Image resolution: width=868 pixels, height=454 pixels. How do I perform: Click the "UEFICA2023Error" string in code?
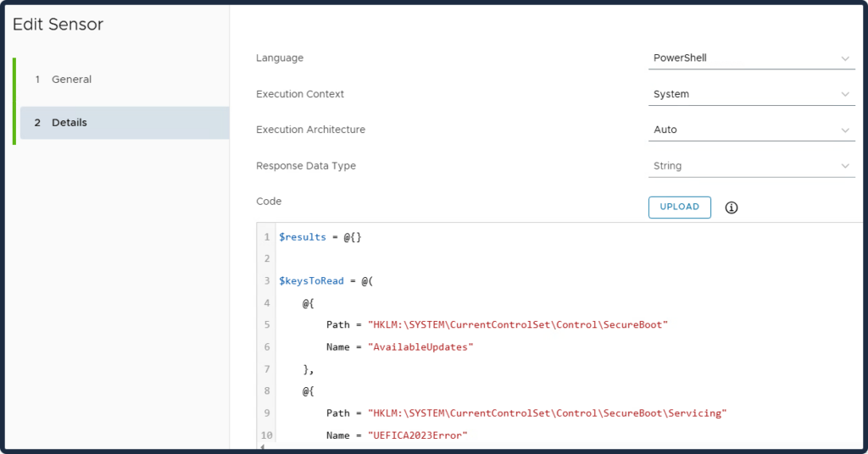click(x=417, y=435)
